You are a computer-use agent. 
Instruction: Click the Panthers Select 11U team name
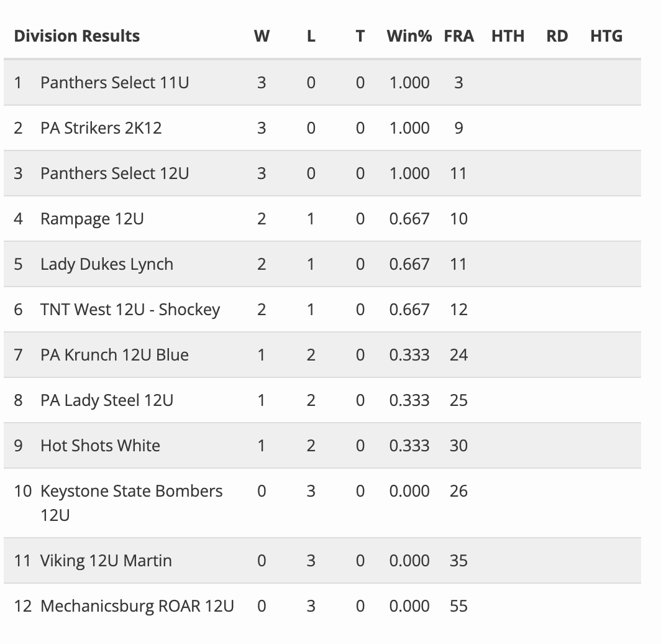pos(114,83)
